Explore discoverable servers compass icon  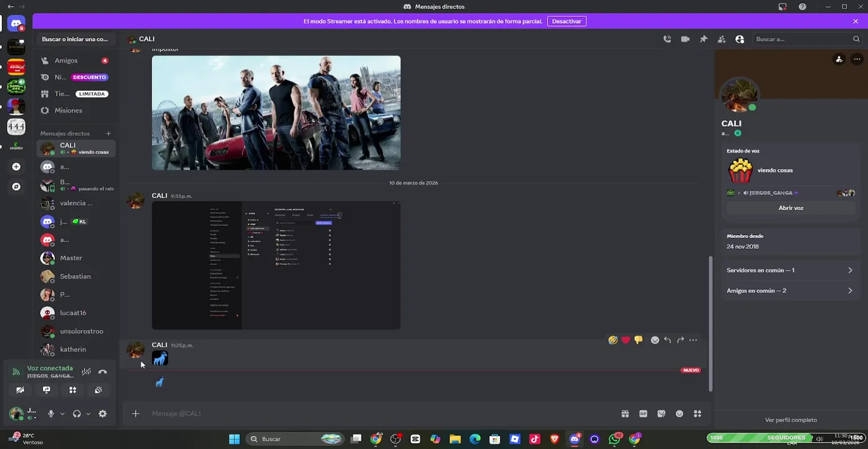[16, 186]
